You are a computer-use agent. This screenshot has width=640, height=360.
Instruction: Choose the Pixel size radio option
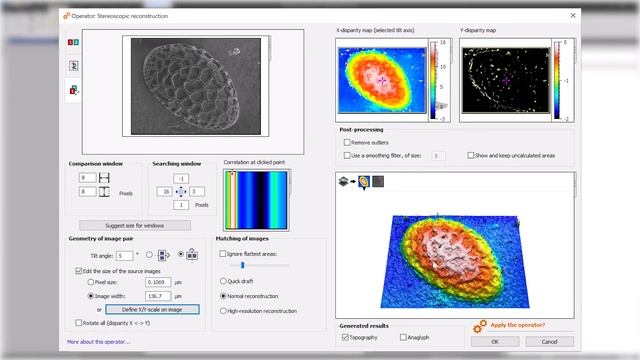(x=91, y=282)
